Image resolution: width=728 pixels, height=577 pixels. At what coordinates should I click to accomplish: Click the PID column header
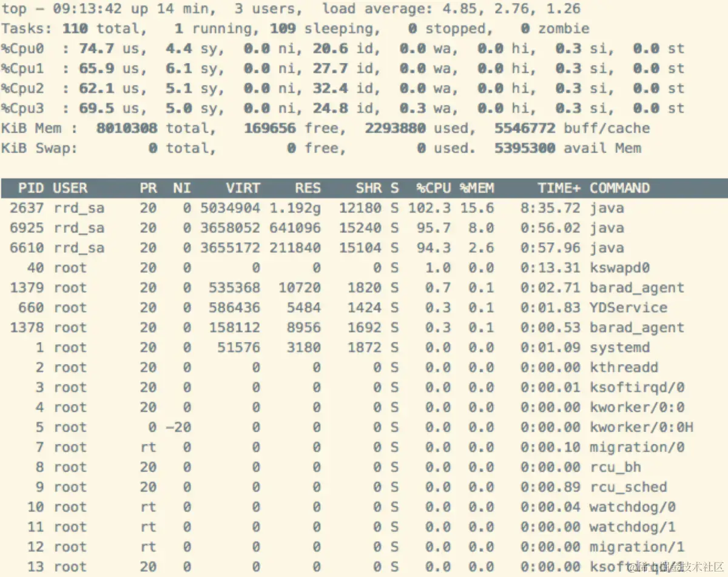[31, 188]
